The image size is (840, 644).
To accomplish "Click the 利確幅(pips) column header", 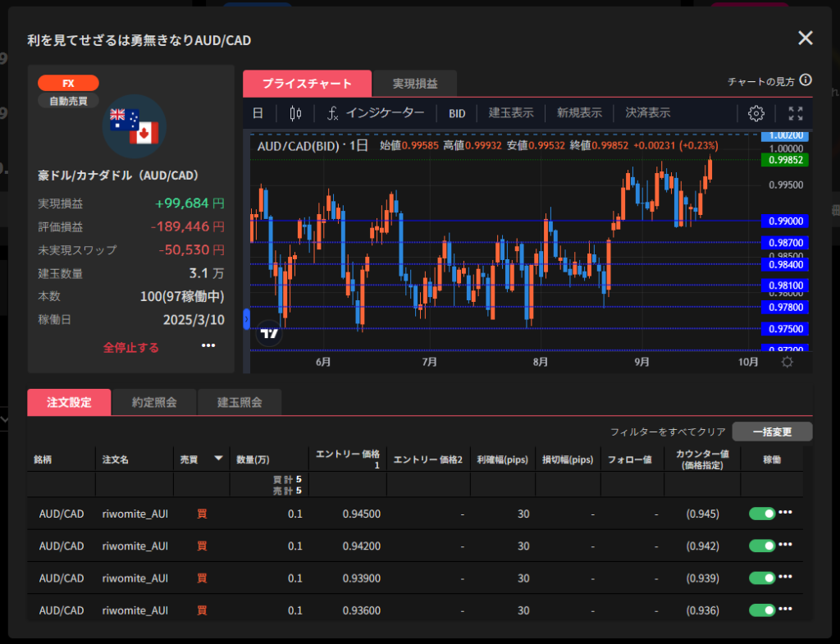I will point(503,459).
